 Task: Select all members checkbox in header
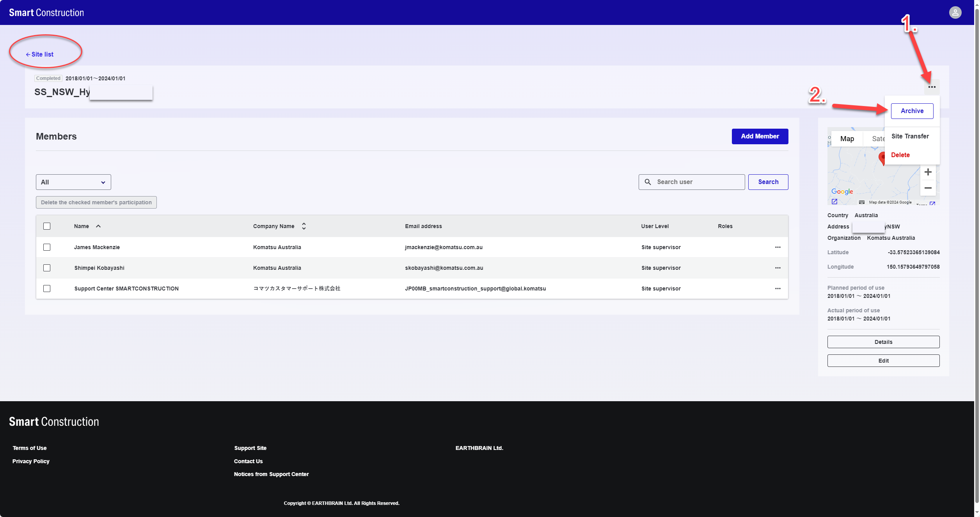(47, 226)
